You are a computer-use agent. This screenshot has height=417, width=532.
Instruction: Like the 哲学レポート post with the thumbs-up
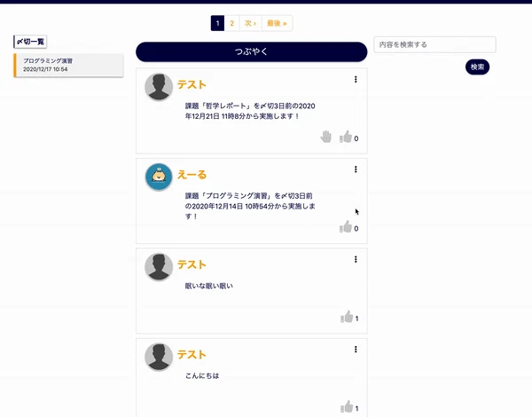point(346,137)
